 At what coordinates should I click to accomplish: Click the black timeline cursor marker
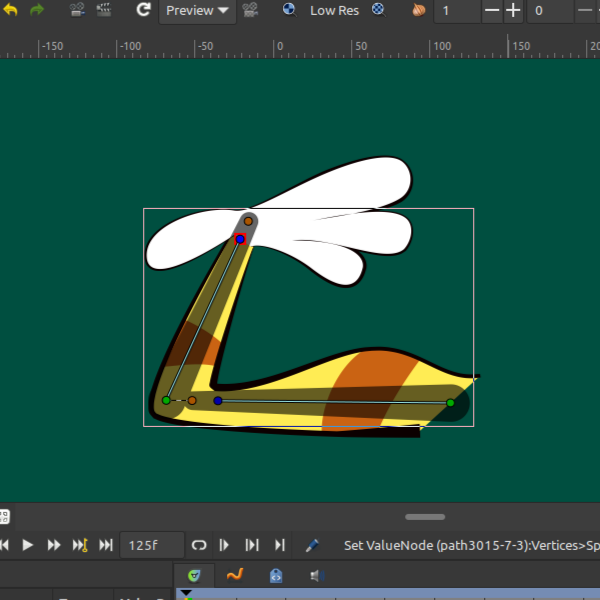[x=186, y=592]
